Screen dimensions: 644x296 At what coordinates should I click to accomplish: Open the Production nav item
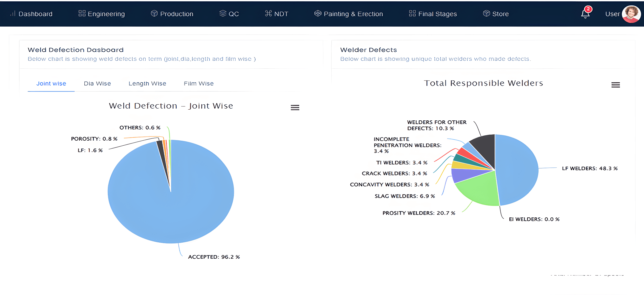coord(172,14)
